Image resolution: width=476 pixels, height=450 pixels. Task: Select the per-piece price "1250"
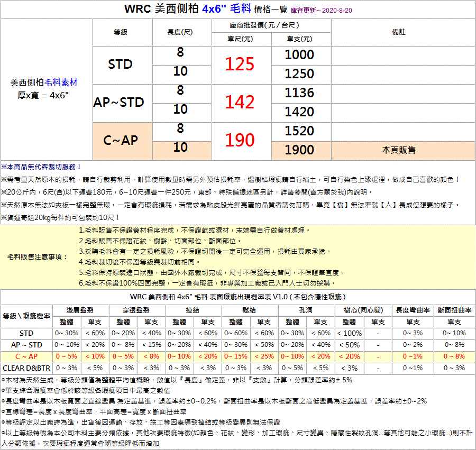(x=299, y=74)
